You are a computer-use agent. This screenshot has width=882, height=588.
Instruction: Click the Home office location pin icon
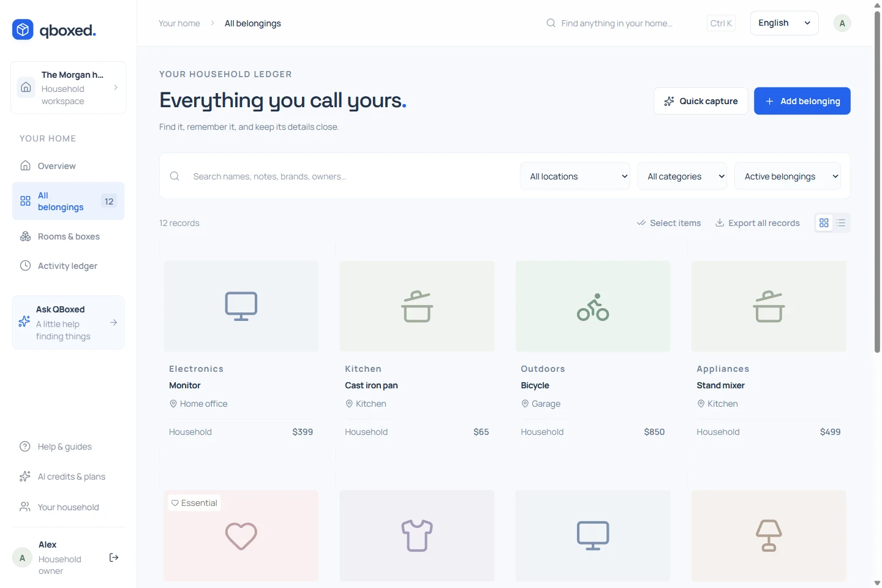[x=173, y=404]
